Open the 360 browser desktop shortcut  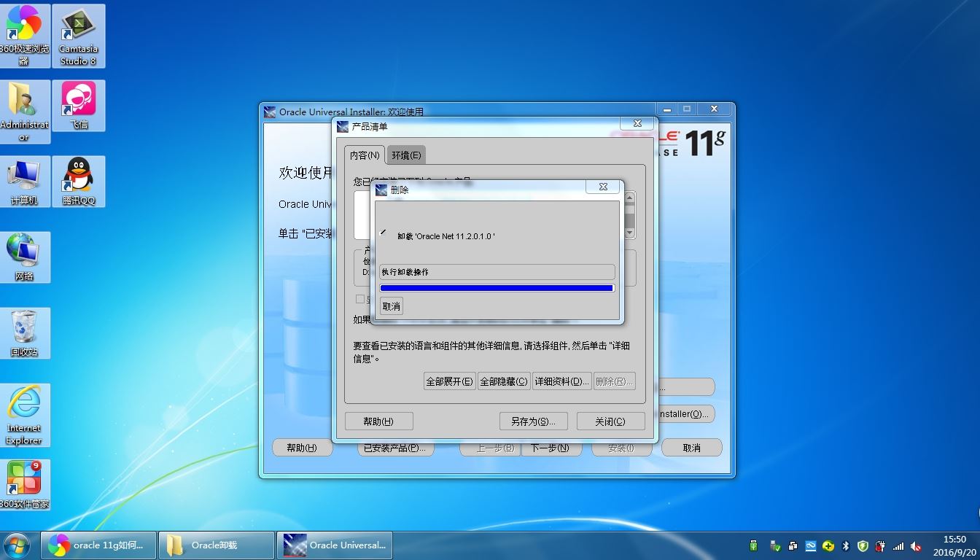[x=24, y=36]
